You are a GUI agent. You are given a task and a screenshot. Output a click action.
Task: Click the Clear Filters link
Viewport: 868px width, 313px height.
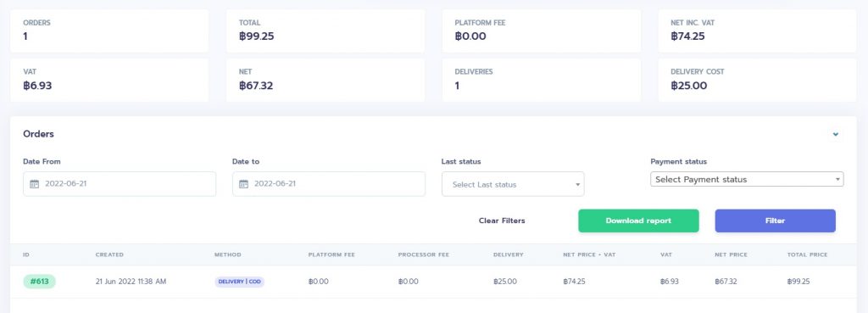[502, 221]
